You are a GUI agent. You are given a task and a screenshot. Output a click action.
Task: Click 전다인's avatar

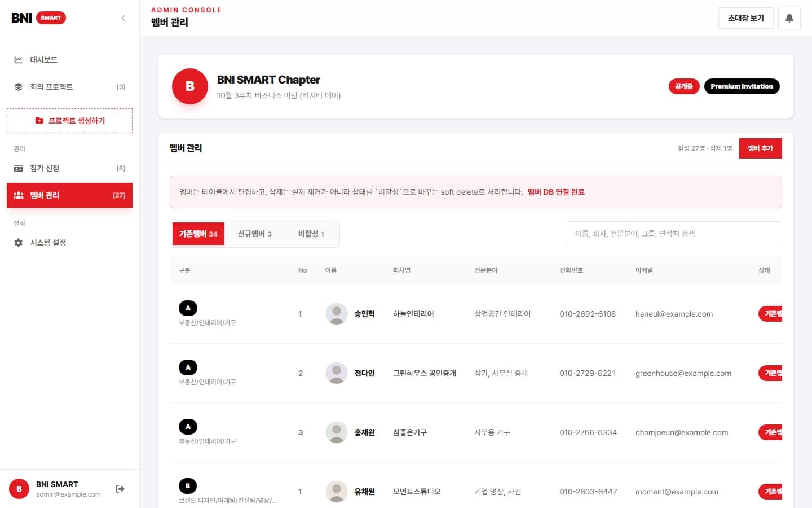(x=337, y=373)
